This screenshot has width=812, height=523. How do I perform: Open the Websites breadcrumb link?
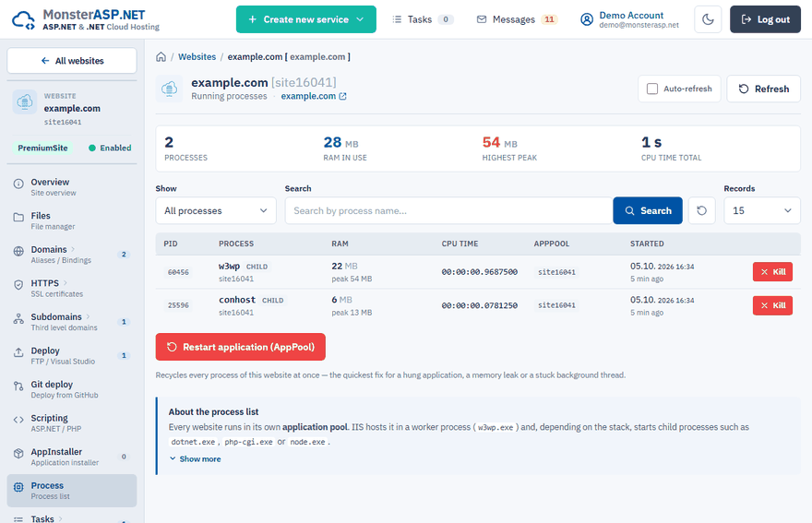(x=197, y=57)
